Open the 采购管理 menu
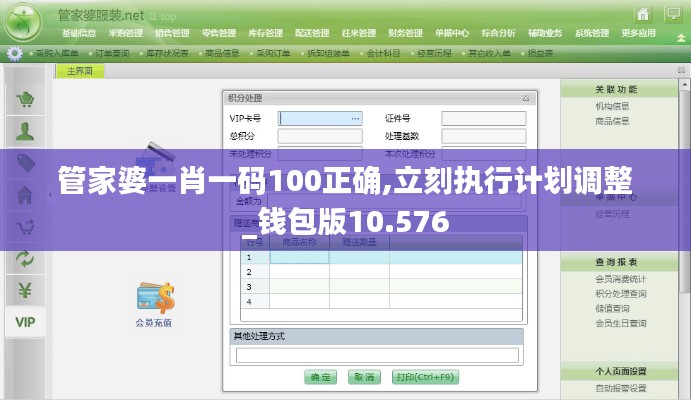Viewport: 691px width, 400px height. pyautogui.click(x=126, y=33)
